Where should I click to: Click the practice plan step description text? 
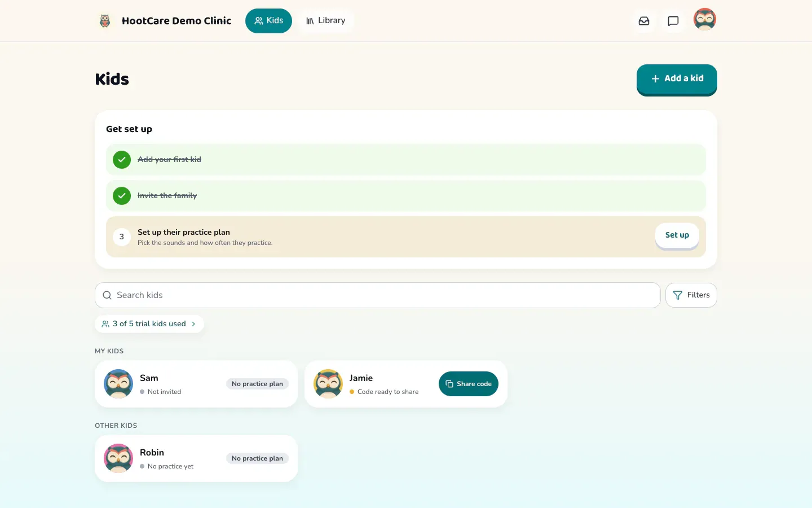click(x=205, y=243)
